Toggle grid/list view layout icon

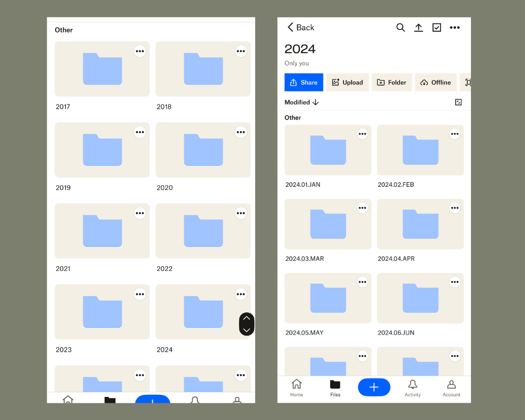pyautogui.click(x=458, y=102)
